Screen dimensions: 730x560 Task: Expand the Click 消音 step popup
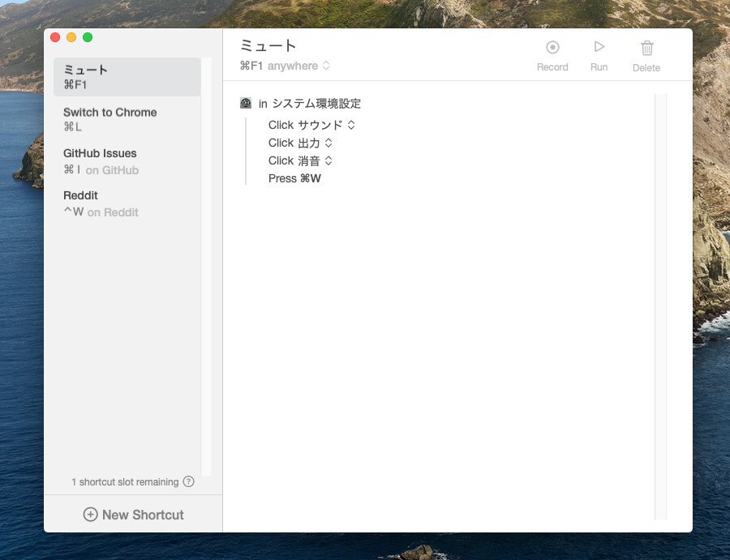[x=328, y=160]
